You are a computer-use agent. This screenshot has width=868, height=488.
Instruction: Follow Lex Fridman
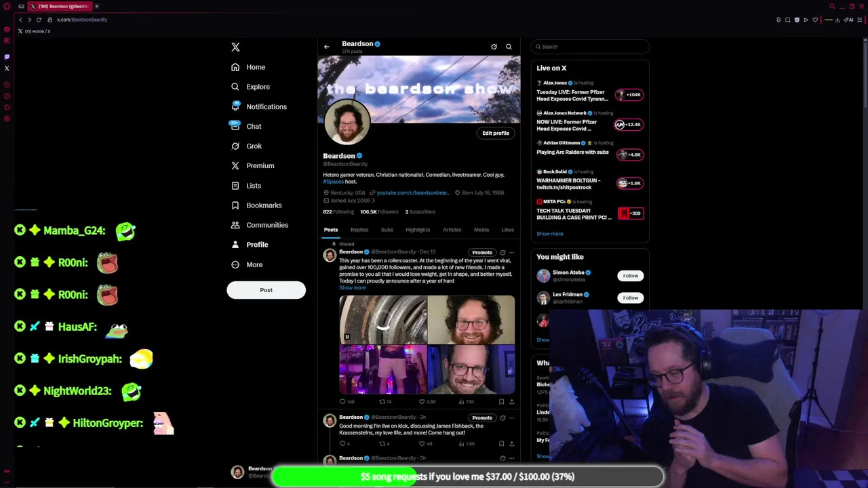(630, 298)
